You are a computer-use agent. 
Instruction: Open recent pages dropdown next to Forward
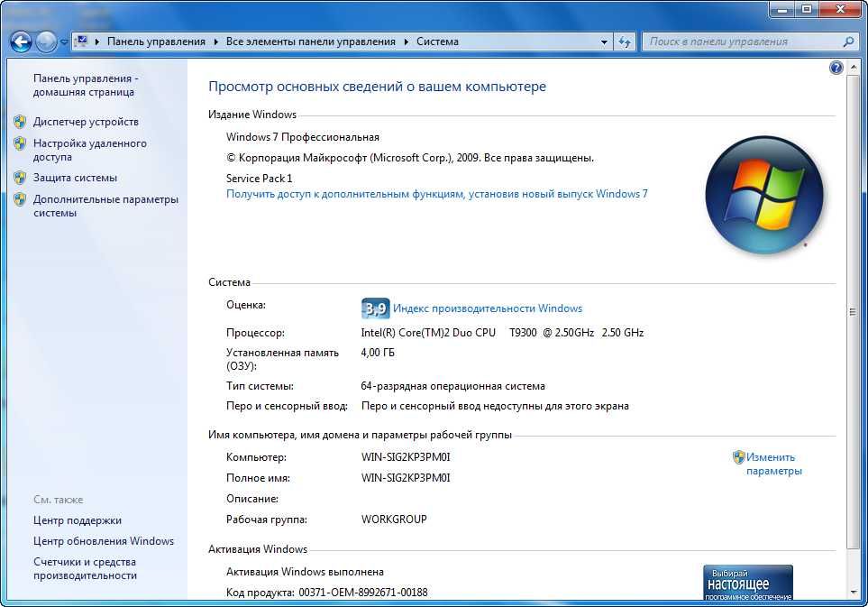64,42
